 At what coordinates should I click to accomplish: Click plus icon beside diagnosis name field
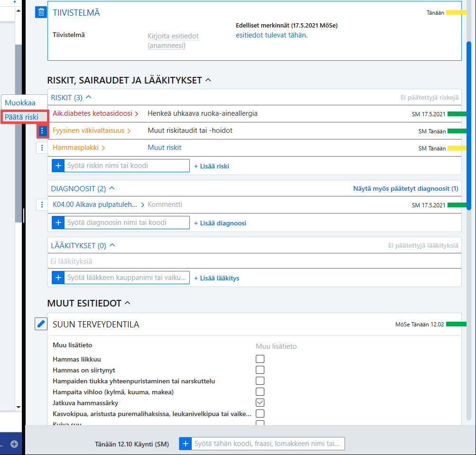tap(58, 223)
